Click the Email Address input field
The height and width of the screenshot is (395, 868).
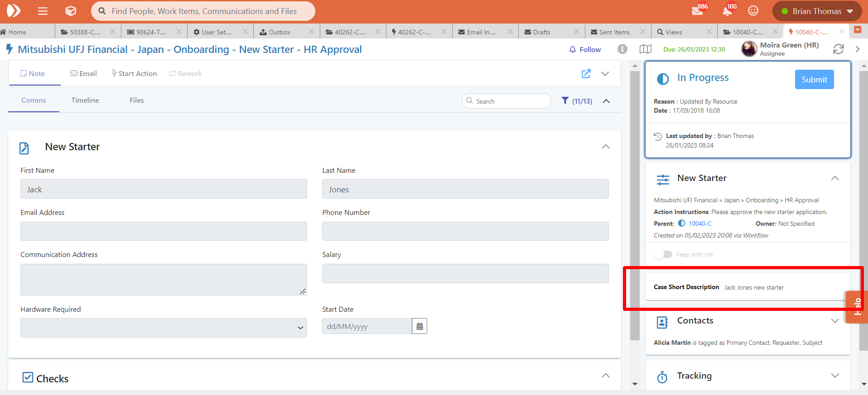coord(164,231)
